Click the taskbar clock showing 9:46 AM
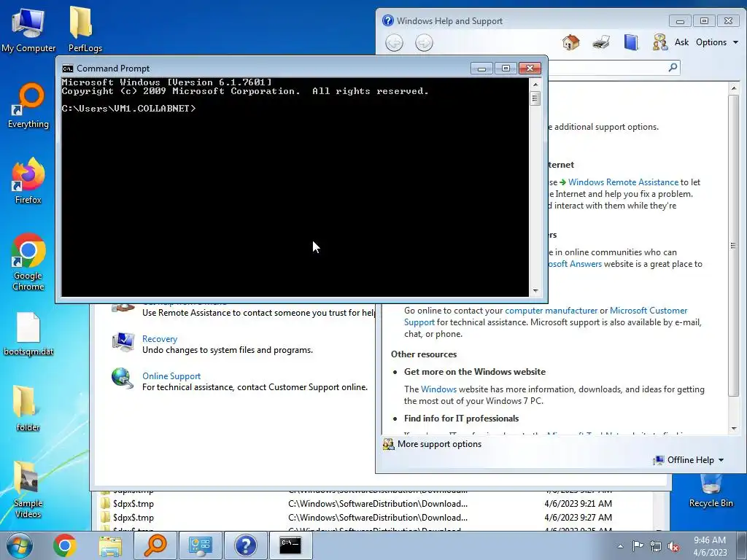 click(x=709, y=546)
